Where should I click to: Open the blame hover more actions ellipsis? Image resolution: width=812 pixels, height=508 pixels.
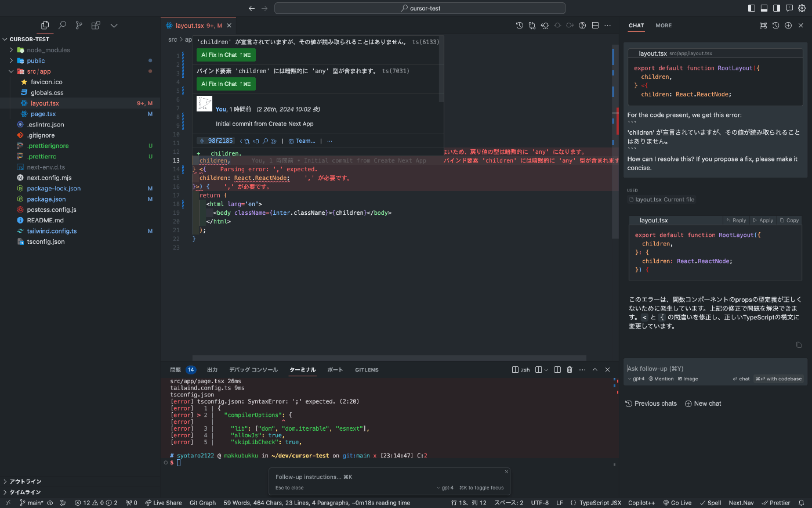click(329, 141)
